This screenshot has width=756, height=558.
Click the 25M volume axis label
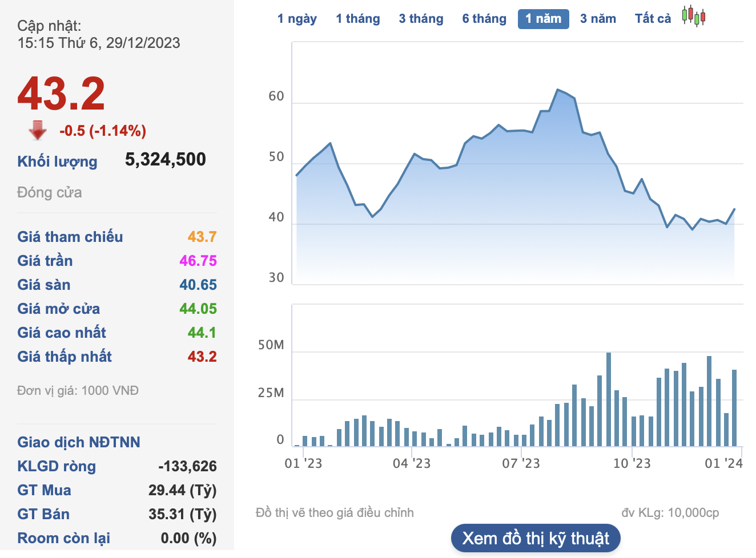(x=271, y=393)
